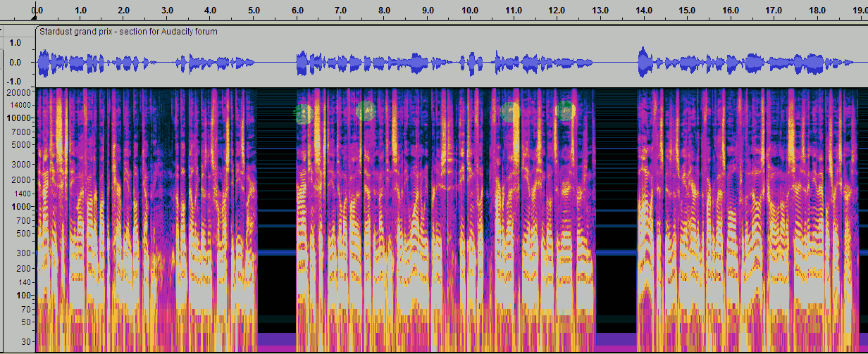Click the 1.0 value on waveform amplitude scale
This screenshot has width=868, height=354.
point(15,43)
